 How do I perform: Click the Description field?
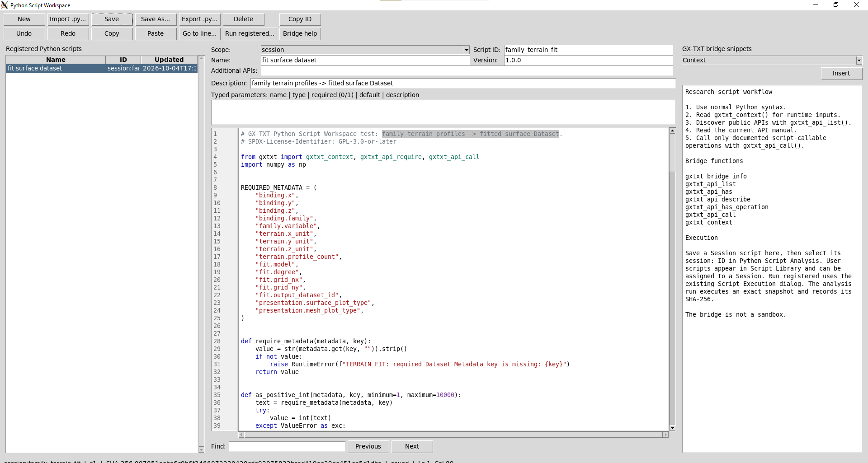[x=463, y=83]
